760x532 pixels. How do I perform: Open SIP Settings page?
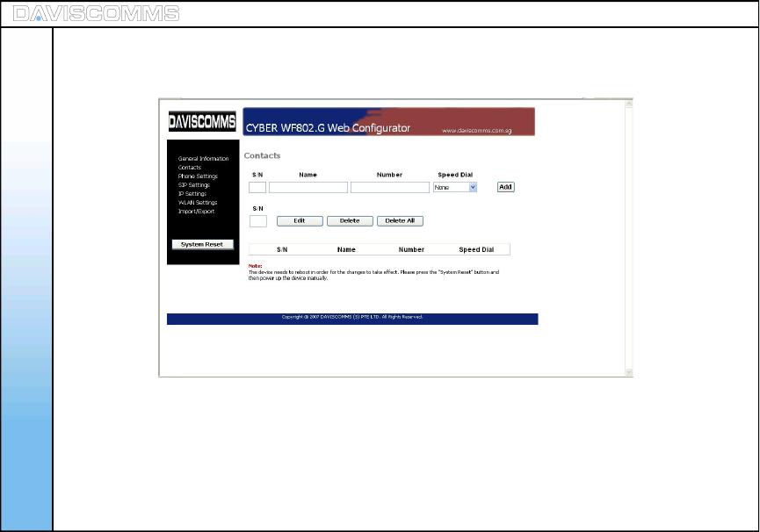(x=194, y=185)
